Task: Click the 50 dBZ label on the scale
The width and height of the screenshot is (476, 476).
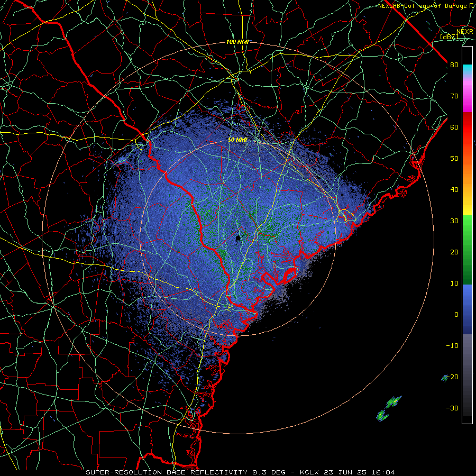Action: pos(454,159)
